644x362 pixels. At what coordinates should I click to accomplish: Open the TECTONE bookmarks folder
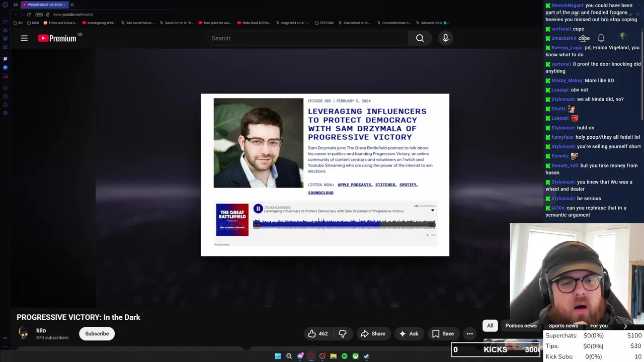click(324, 23)
